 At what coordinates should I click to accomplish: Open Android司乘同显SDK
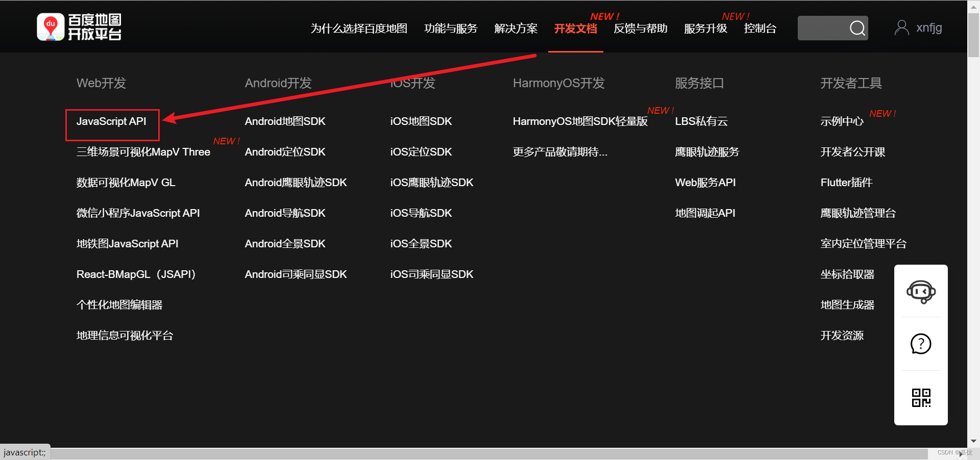[x=296, y=274]
